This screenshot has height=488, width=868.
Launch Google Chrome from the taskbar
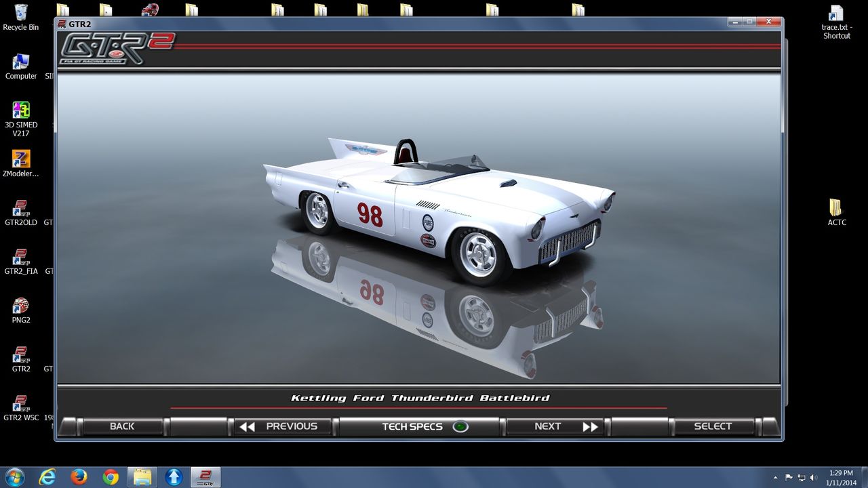(x=111, y=477)
